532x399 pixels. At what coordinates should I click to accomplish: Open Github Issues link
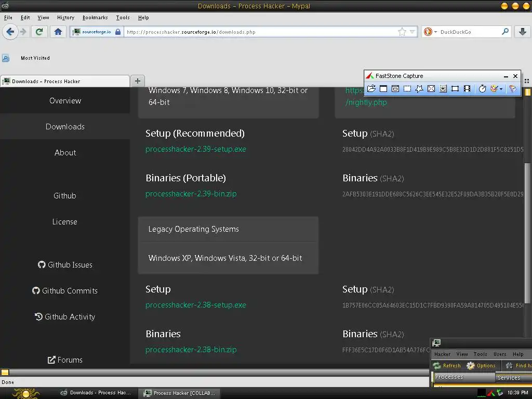(65, 264)
